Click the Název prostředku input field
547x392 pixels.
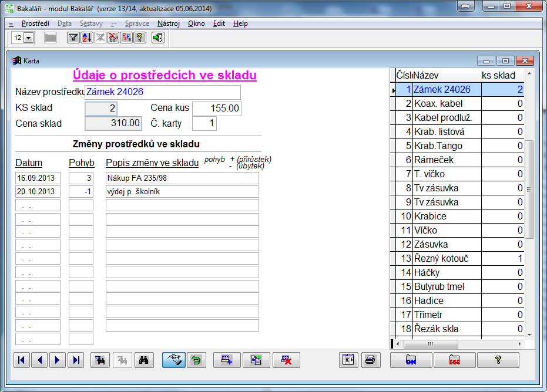coord(162,92)
